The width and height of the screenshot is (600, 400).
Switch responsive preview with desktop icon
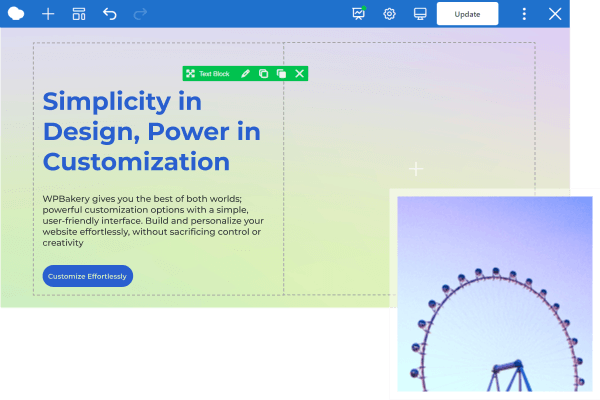420,14
